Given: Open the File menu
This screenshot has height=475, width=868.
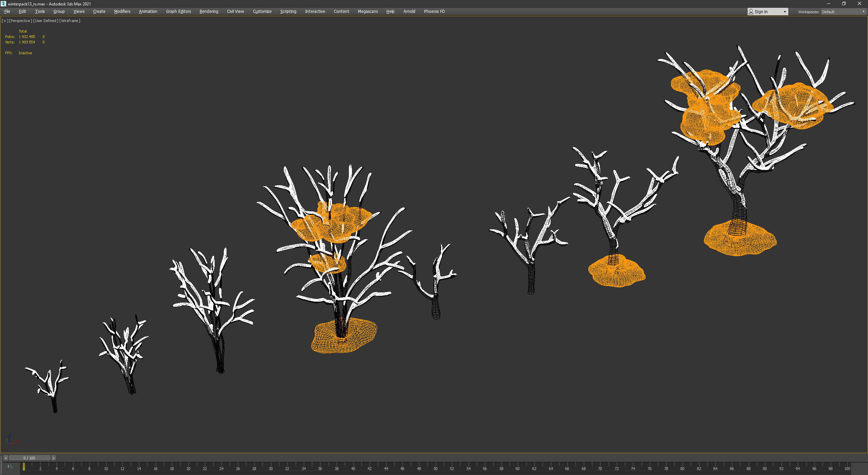Looking at the screenshot, I should (x=7, y=12).
